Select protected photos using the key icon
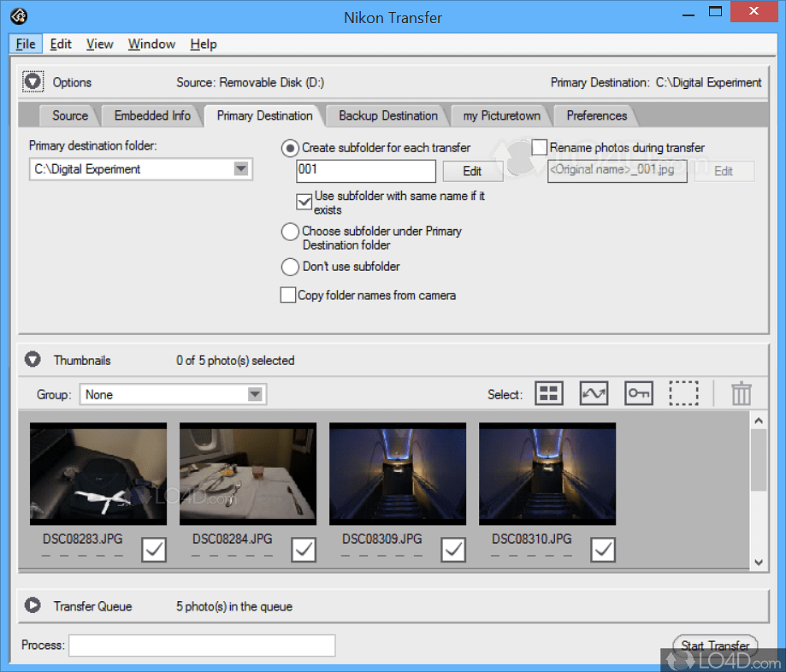786x672 pixels. 638,393
